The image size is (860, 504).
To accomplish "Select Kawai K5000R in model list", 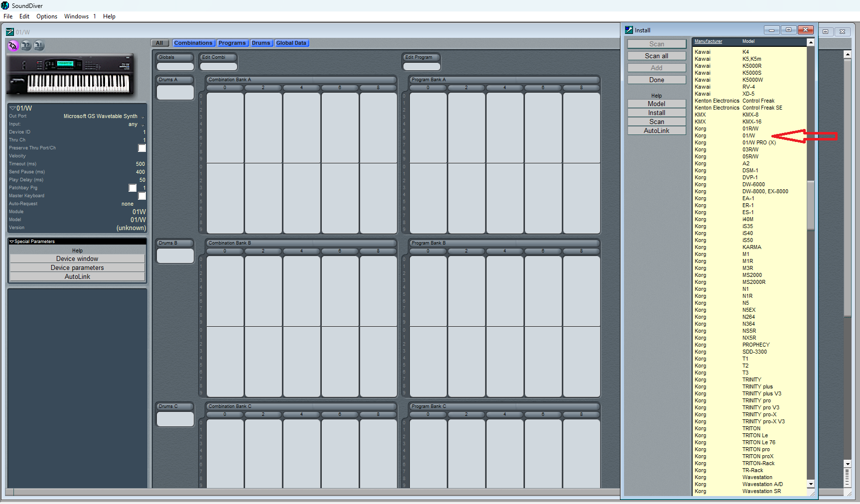I will pos(750,66).
